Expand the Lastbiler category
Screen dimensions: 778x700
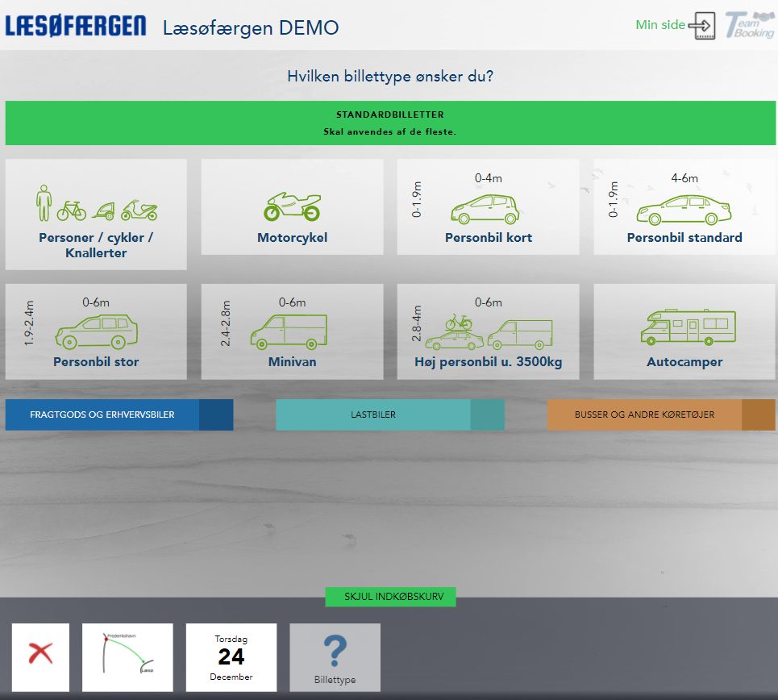(x=389, y=415)
